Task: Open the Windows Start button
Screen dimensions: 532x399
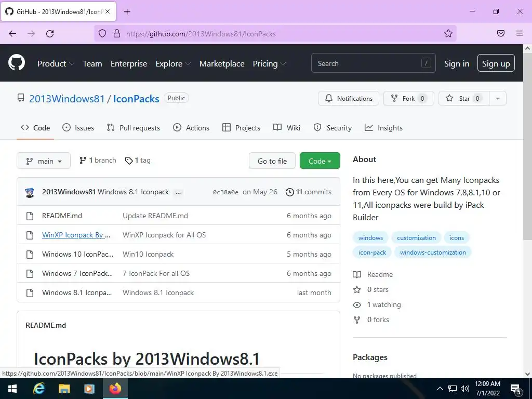Action: click(12, 389)
